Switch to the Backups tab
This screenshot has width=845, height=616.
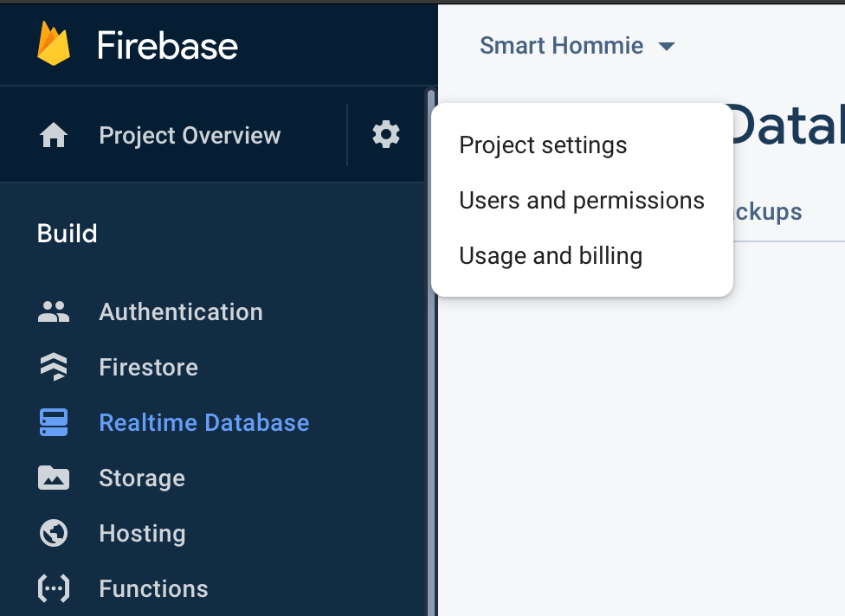[x=769, y=211]
